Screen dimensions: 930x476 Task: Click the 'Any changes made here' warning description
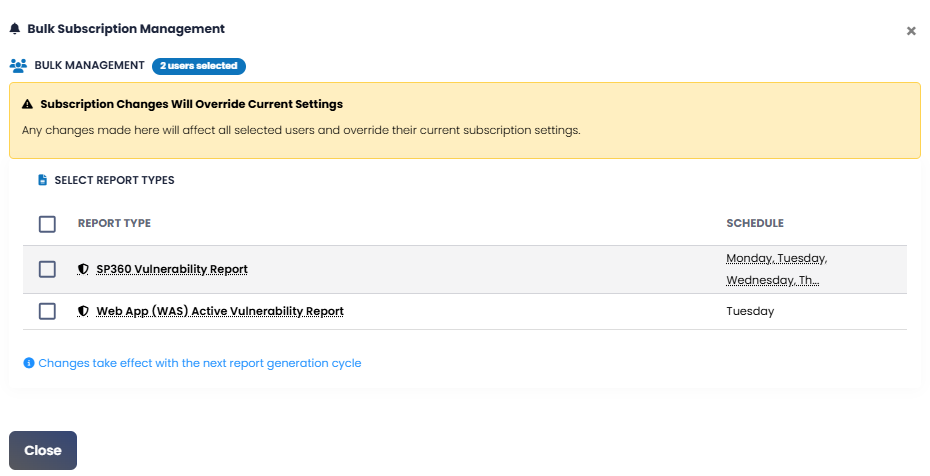[301, 130]
